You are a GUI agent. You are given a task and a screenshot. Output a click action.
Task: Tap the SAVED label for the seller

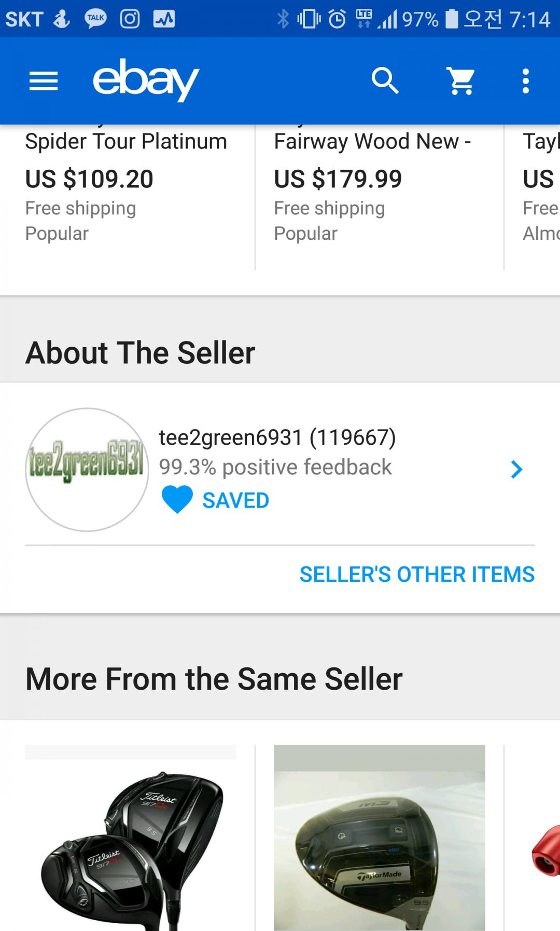pyautogui.click(x=235, y=501)
